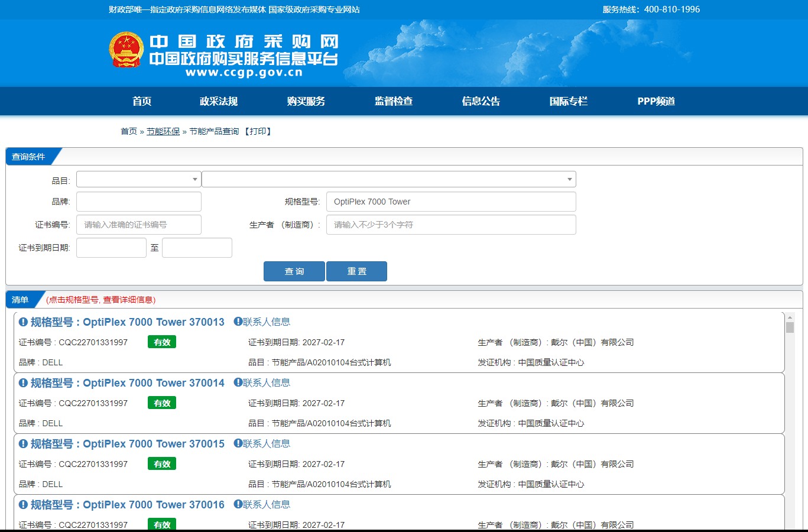Click the 规格型号 field containing OptiPlex 7000 Tower

pyautogui.click(x=450, y=202)
